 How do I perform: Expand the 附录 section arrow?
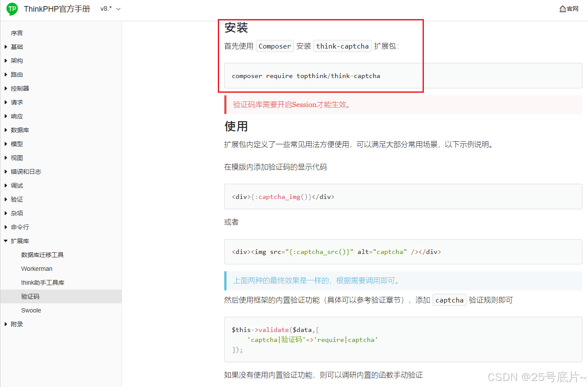[6, 324]
